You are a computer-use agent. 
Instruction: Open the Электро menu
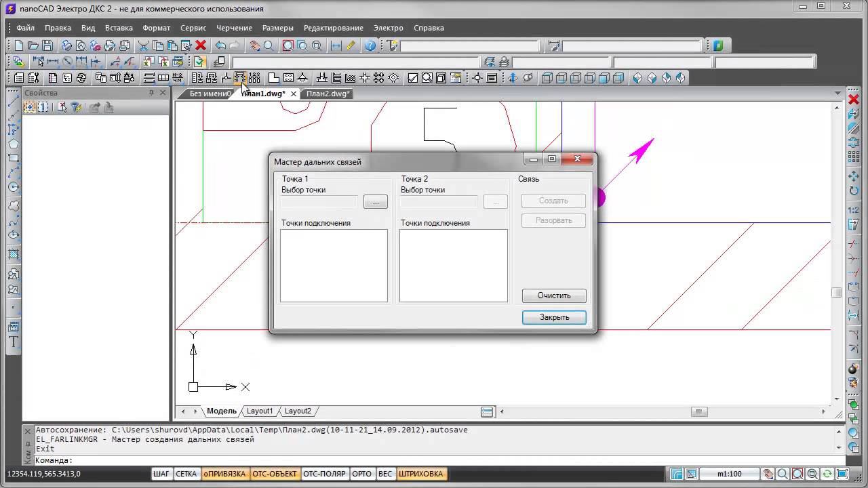pyautogui.click(x=388, y=28)
